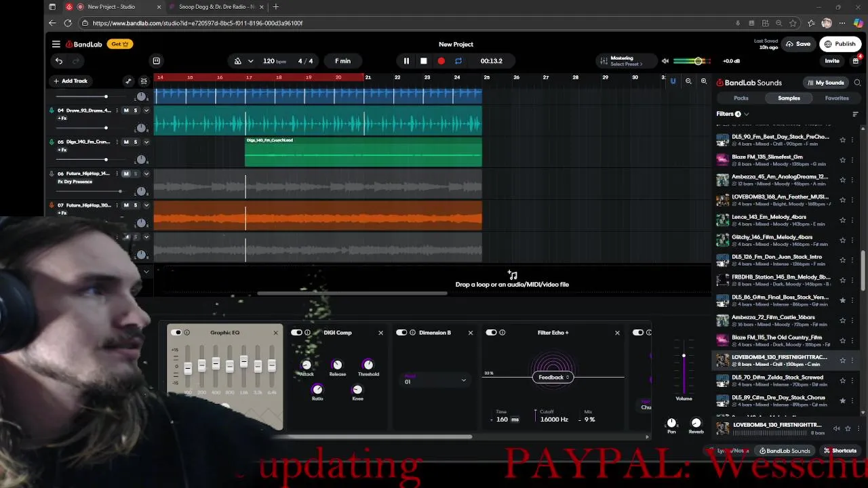
Task: Zoom out the timeline
Action: coord(688,81)
